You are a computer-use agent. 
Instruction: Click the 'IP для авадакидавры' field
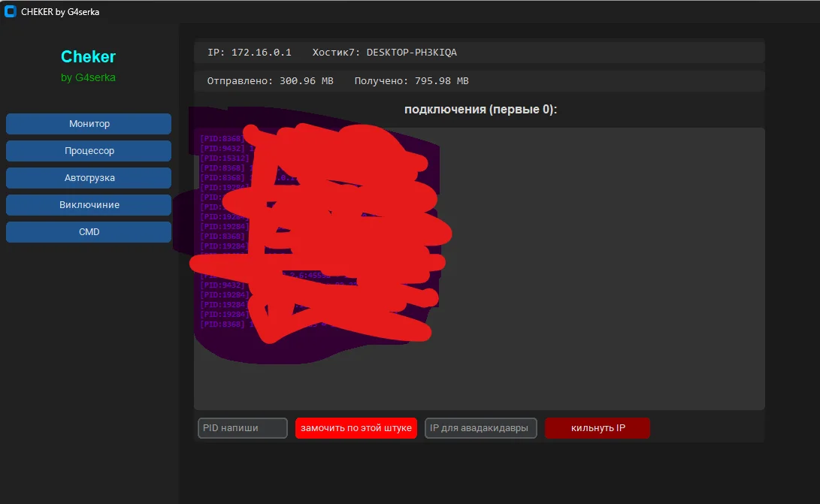pyautogui.click(x=480, y=428)
